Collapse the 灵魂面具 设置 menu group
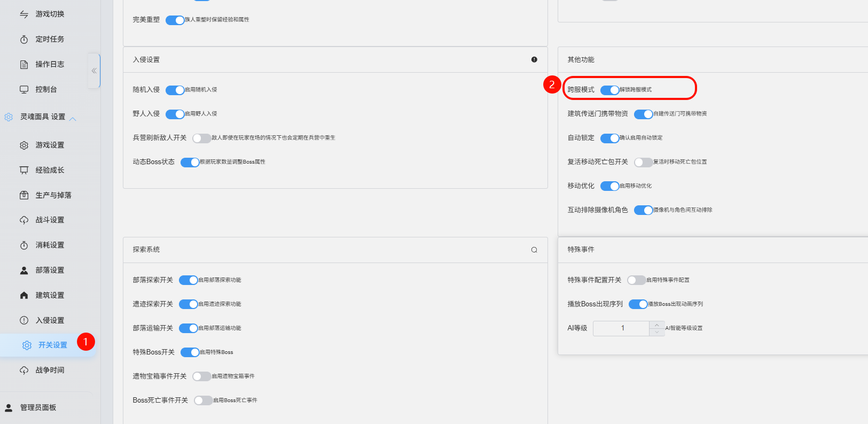Viewport: 868px width, 424px height. point(73,119)
